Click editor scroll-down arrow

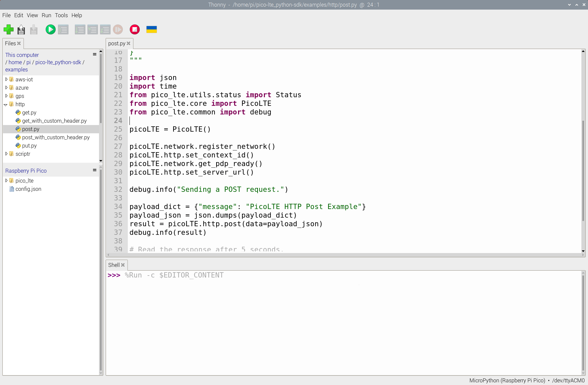pos(583,251)
